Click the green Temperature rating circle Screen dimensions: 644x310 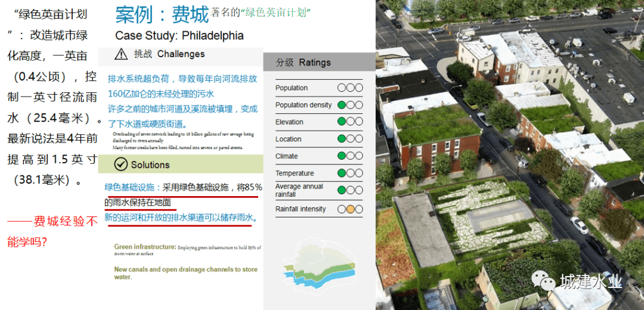[342, 173]
